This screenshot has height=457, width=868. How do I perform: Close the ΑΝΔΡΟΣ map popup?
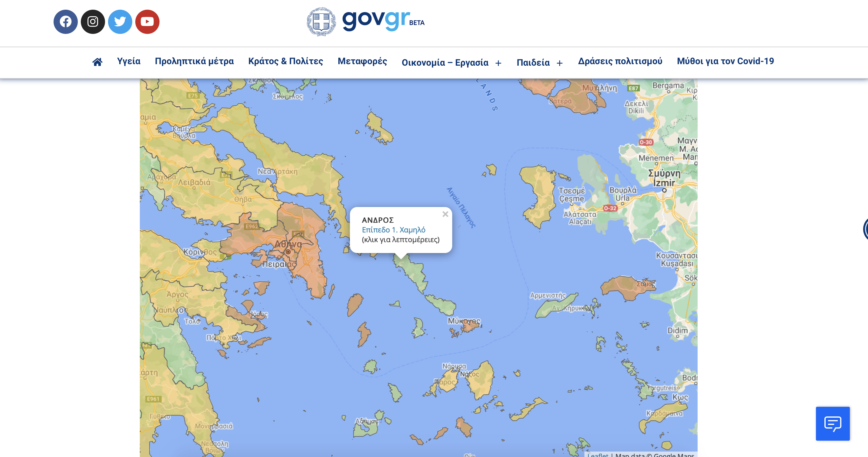click(x=445, y=214)
